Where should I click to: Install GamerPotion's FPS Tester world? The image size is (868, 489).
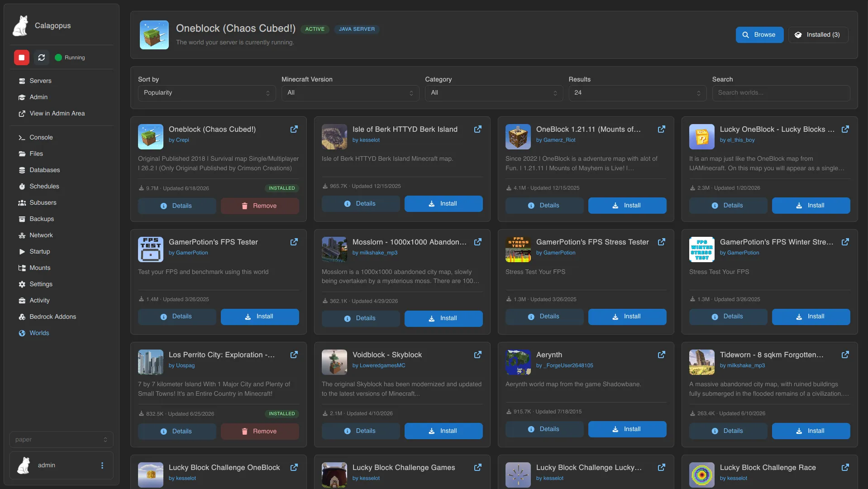pos(260,316)
